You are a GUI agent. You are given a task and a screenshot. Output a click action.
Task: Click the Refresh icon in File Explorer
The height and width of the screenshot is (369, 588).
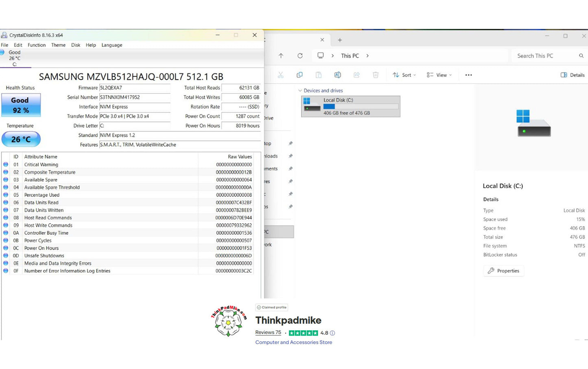click(300, 56)
